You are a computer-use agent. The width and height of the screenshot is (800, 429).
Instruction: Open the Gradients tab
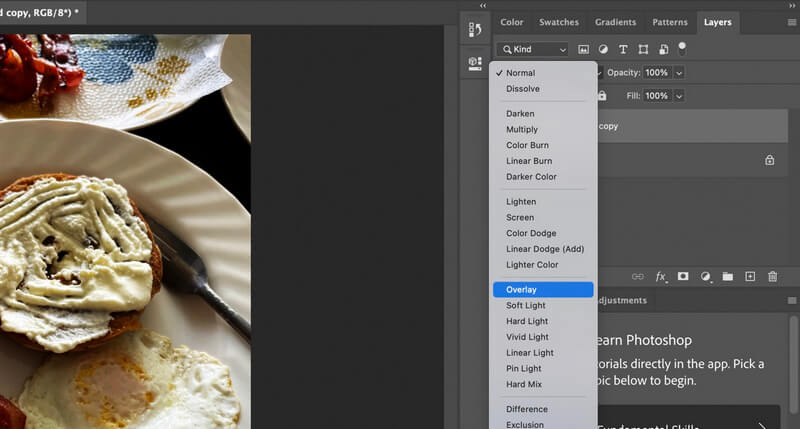pos(615,22)
